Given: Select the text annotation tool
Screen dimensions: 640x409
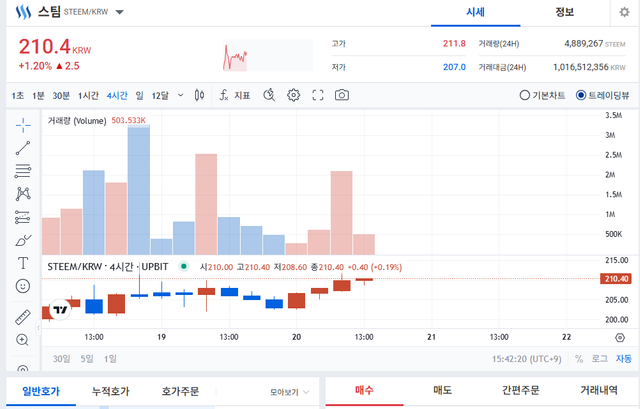Looking at the screenshot, I should (x=23, y=263).
